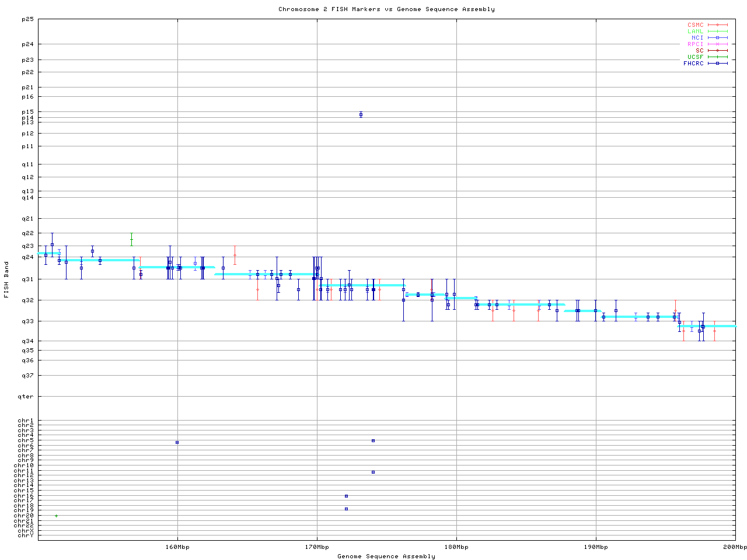Click the SC legend label
This screenshot has width=747, height=560.
click(699, 50)
